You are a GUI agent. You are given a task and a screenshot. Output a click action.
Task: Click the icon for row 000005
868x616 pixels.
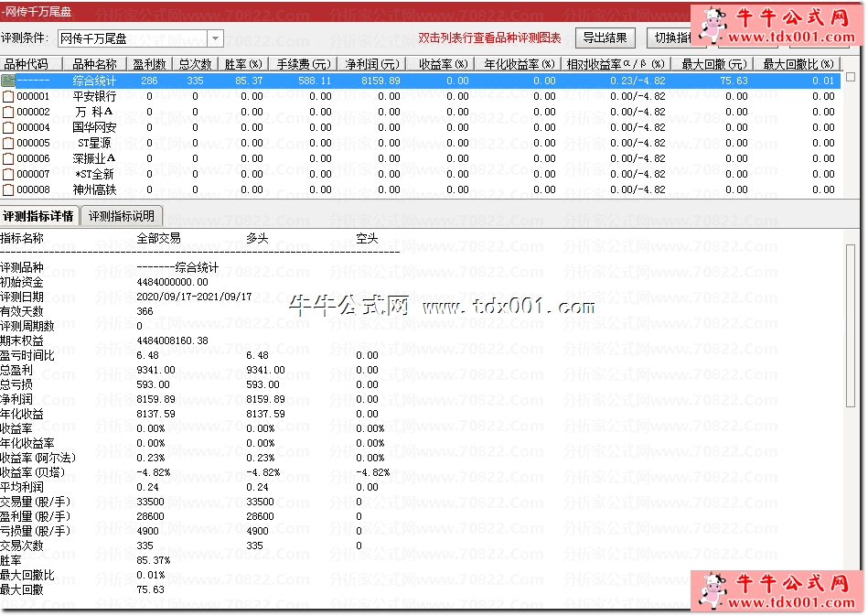[7, 143]
